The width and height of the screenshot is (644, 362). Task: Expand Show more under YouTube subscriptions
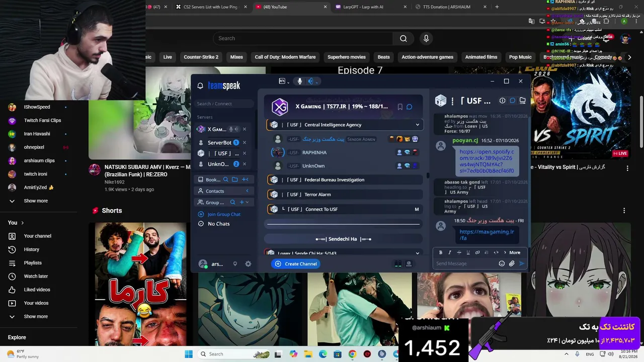[36, 201]
